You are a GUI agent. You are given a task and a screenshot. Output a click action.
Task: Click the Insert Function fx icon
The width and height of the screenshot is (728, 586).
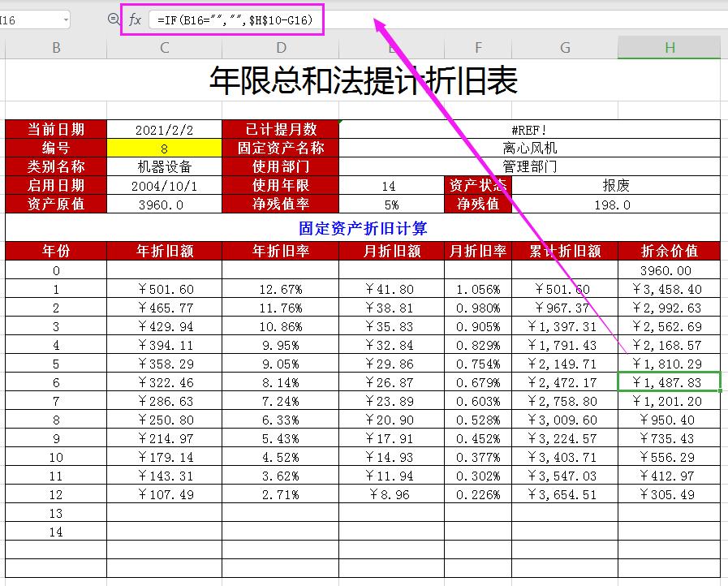(x=135, y=18)
